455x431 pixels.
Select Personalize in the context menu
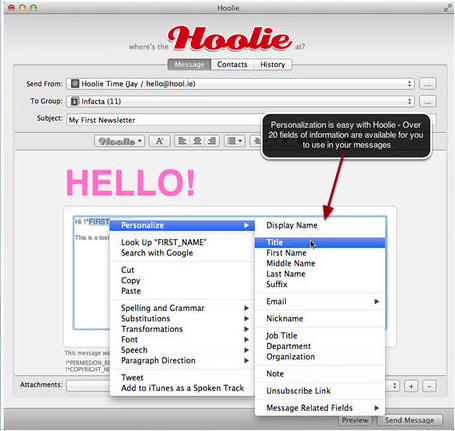point(182,226)
